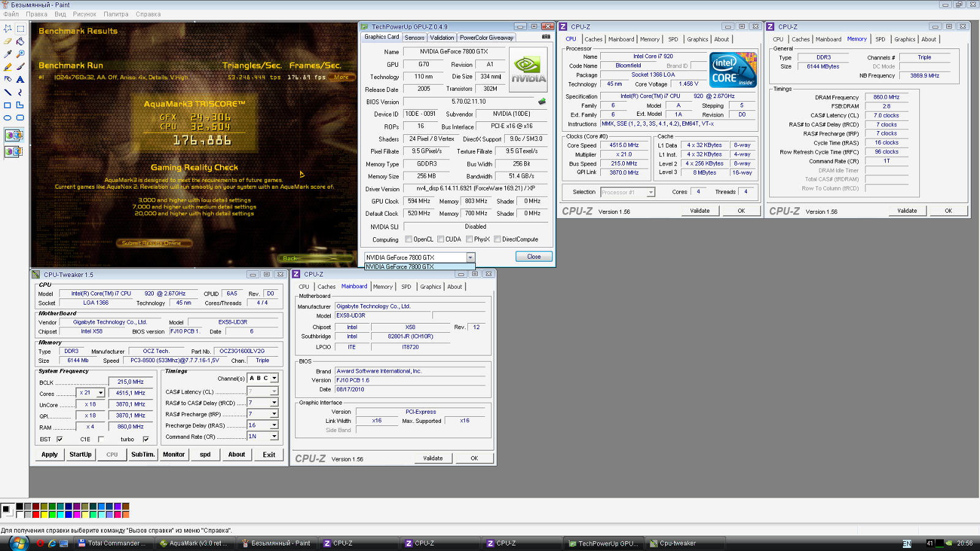The image size is (980, 551).
Task: Switch to the PowerColor Giveaway tab
Action: click(487, 37)
